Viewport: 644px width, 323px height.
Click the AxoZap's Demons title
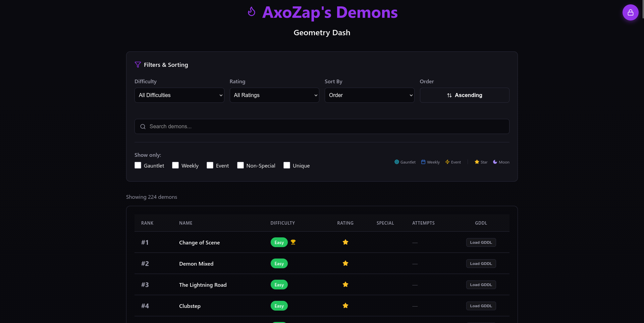point(330,12)
